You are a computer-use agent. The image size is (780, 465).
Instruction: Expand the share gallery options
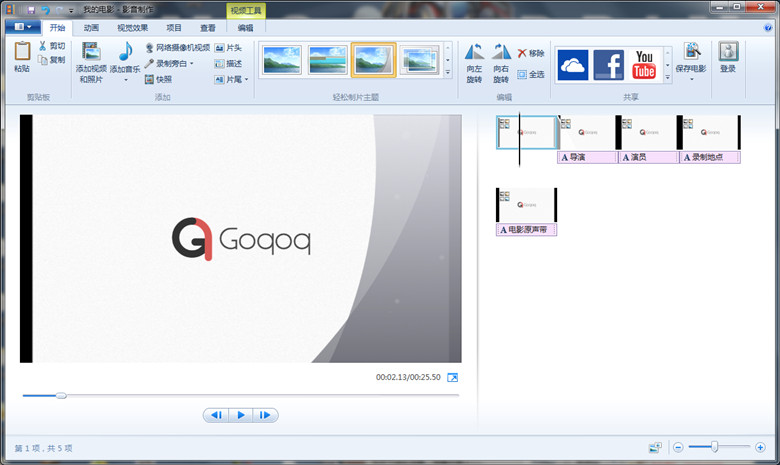click(668, 77)
